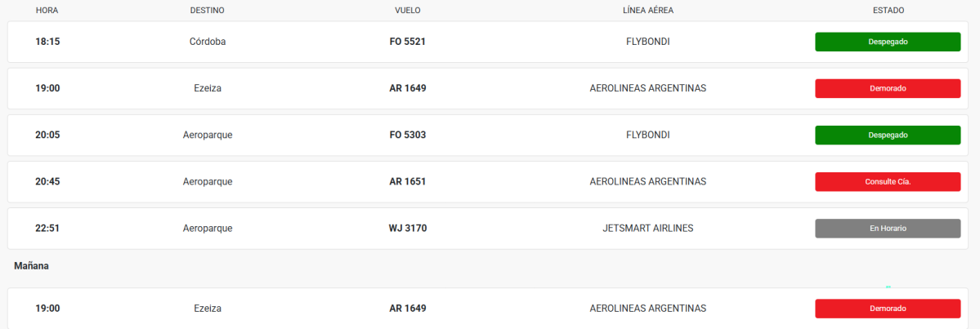Viewport: 980px width, 329px height.
Task: Click the Demorado badge in the Mañana section
Action: click(887, 309)
